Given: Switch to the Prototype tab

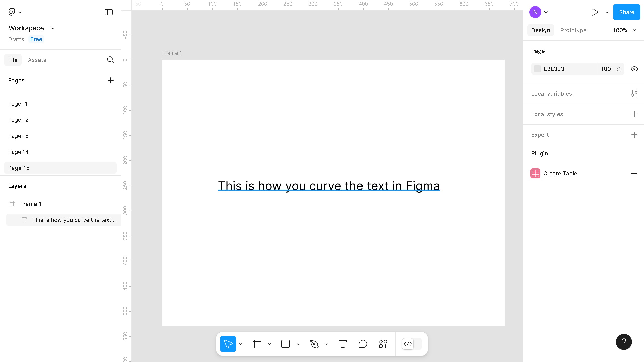Looking at the screenshot, I should click(573, 30).
